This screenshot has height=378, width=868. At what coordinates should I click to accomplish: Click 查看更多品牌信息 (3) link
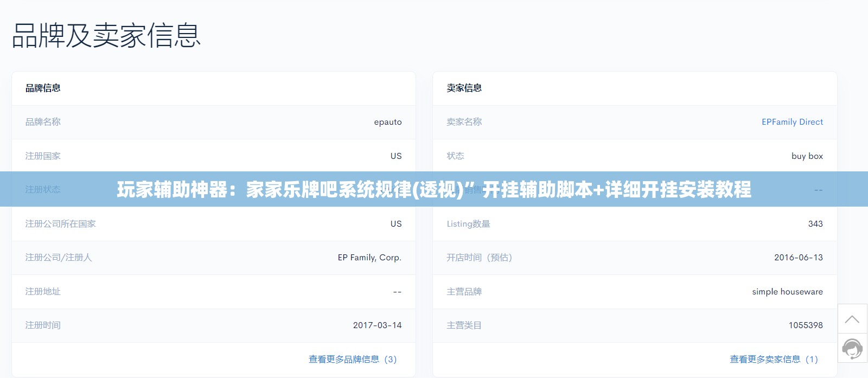pos(353,359)
